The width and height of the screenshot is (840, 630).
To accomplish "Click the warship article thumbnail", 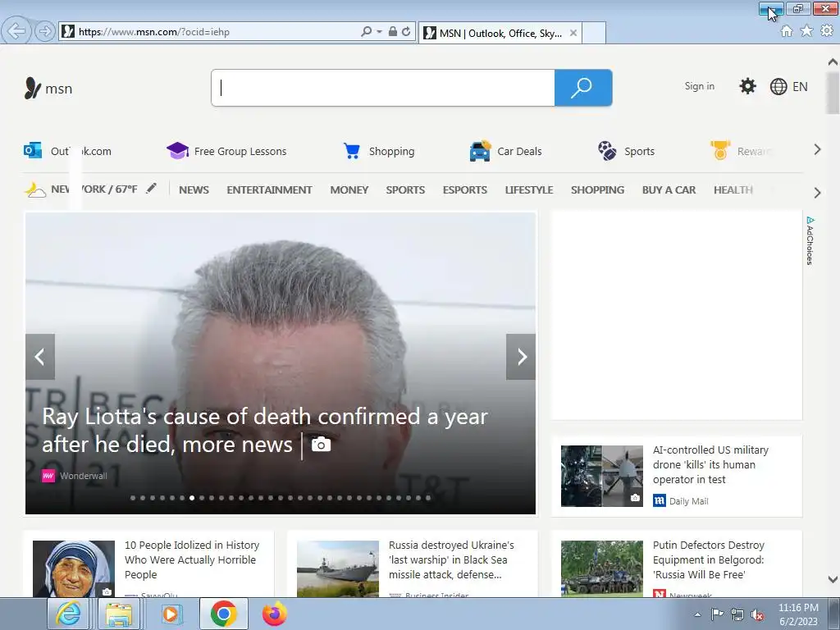I will (x=337, y=569).
